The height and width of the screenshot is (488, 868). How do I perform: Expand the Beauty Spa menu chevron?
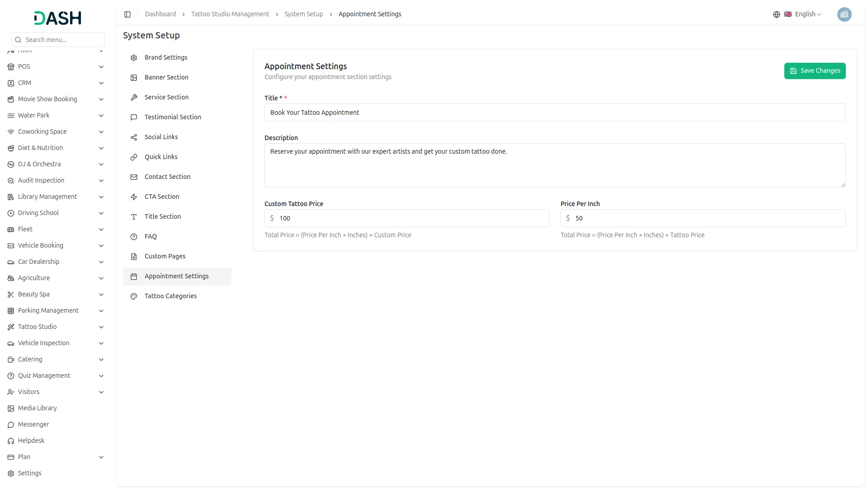(101, 295)
